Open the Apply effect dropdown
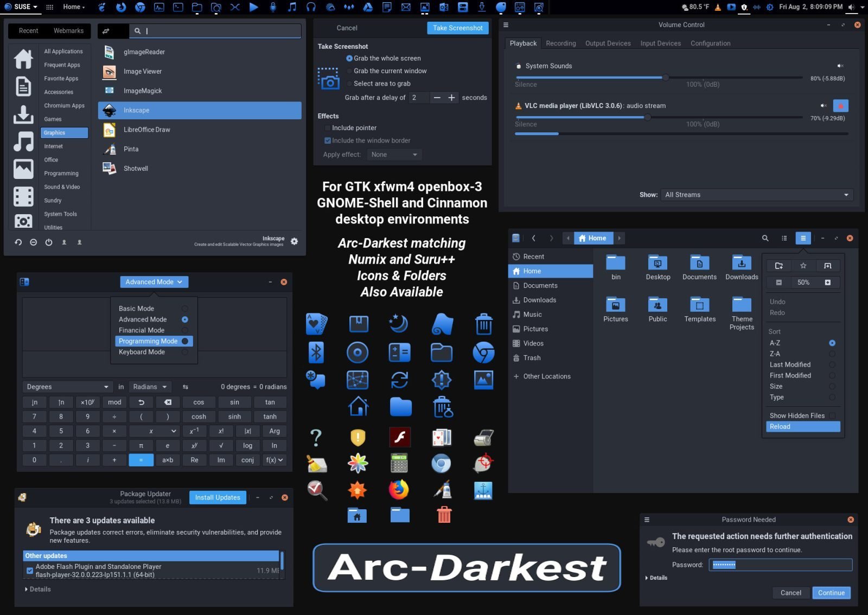The width and height of the screenshot is (868, 615). [394, 155]
